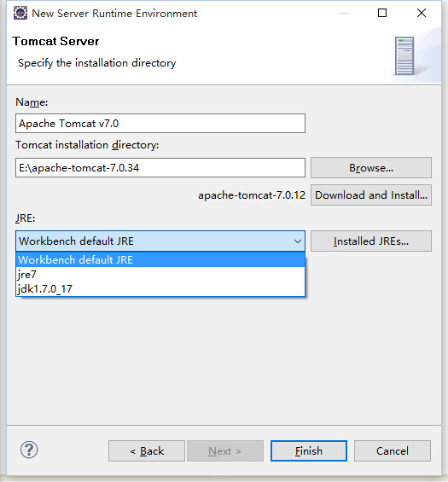The image size is (448, 482).
Task: Select Workbench default JRE option in list
Action: 160,259
